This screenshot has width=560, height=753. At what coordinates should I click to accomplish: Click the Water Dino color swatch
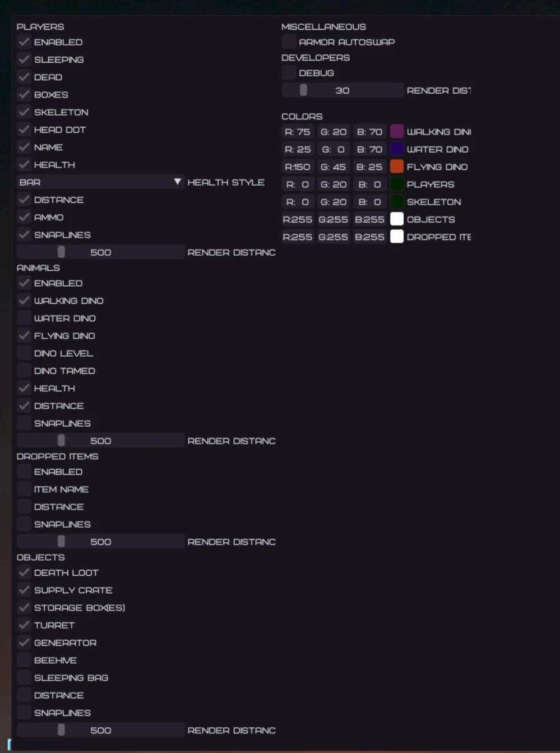tap(397, 149)
